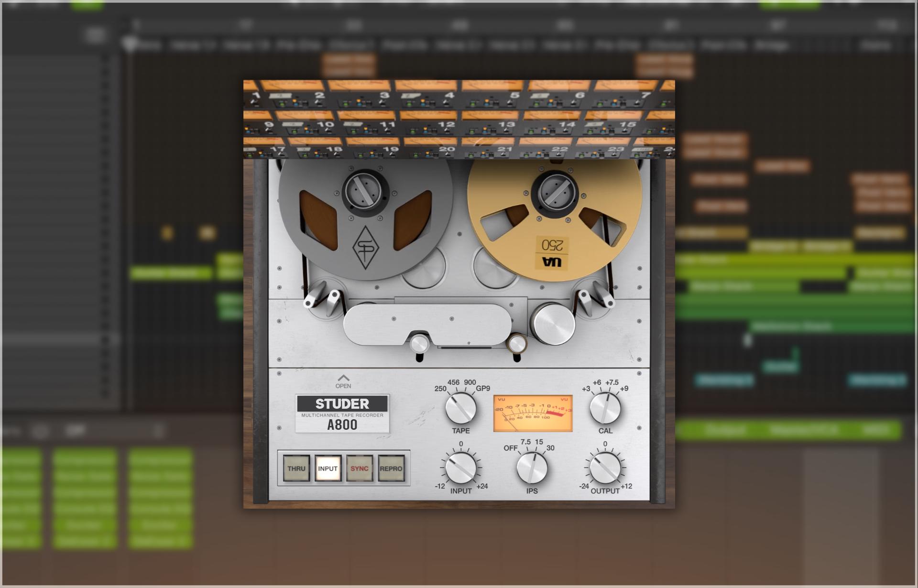This screenshot has height=588, width=918.
Task: Click the diamond emblem on the silver reel
Action: pos(366,247)
